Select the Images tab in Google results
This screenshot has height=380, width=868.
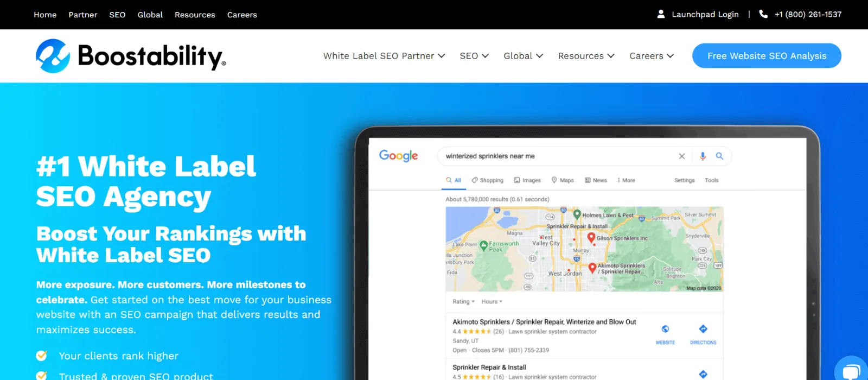(x=527, y=180)
